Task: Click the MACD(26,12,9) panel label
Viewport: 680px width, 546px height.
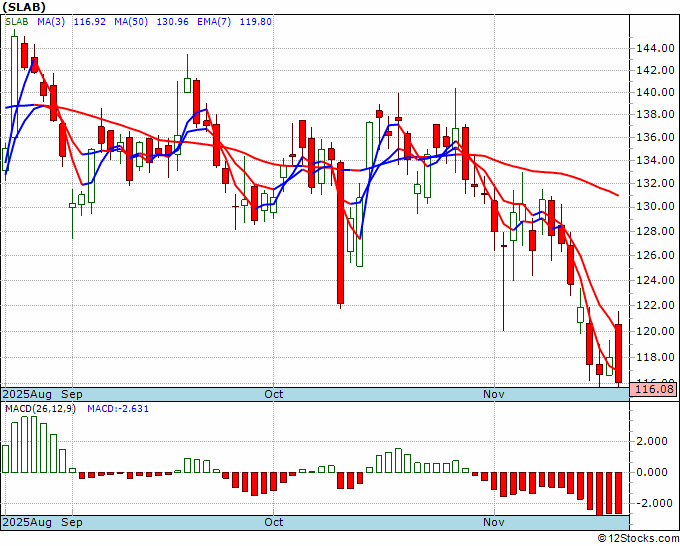Action: 40,409
